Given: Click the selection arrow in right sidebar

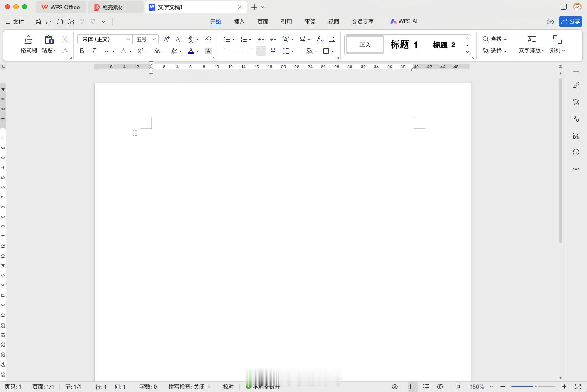Looking at the screenshot, I should (576, 102).
